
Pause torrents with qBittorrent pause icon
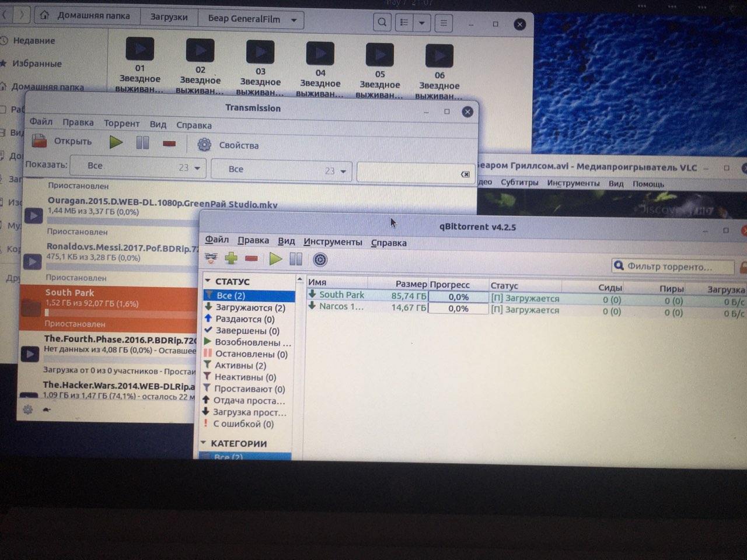pos(296,259)
